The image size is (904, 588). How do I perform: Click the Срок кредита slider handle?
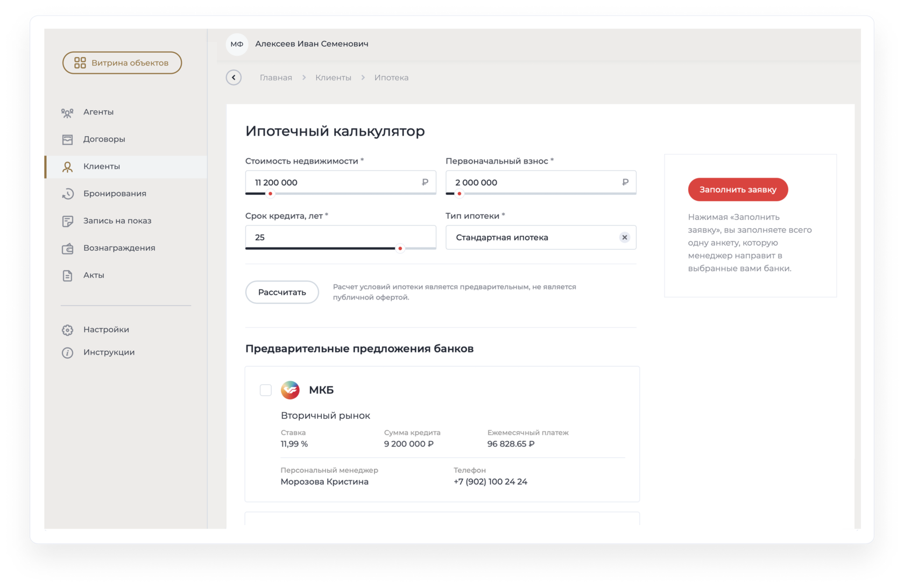400,249
